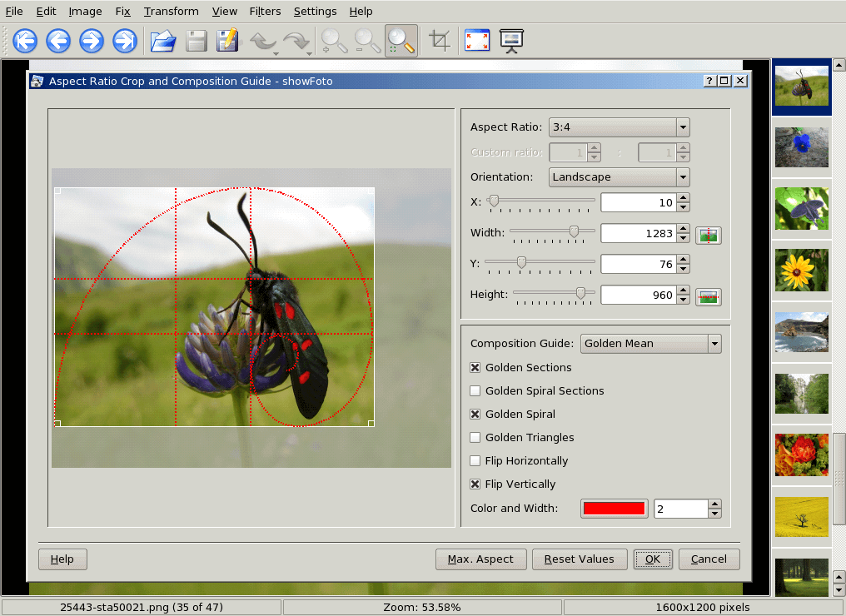Expand the Orientation combo box

[x=620, y=177]
